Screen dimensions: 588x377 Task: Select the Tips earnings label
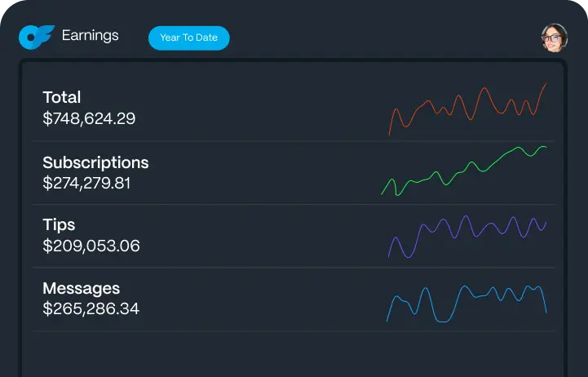coord(59,225)
